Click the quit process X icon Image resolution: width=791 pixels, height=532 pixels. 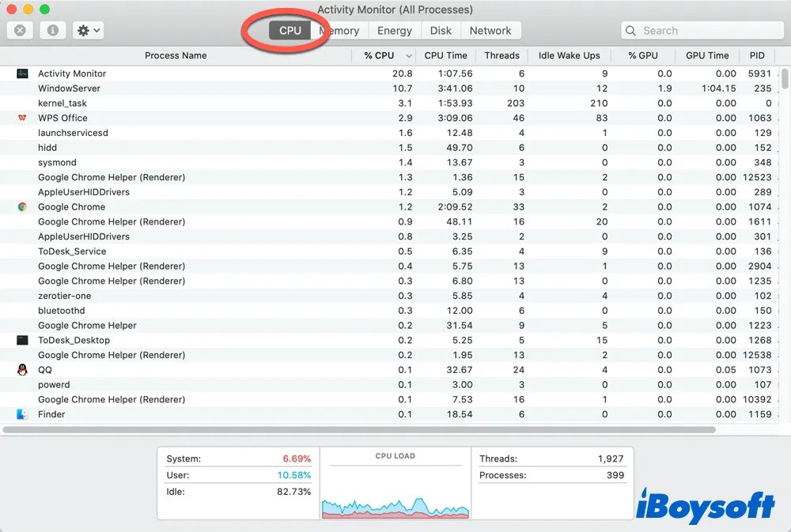(20, 30)
